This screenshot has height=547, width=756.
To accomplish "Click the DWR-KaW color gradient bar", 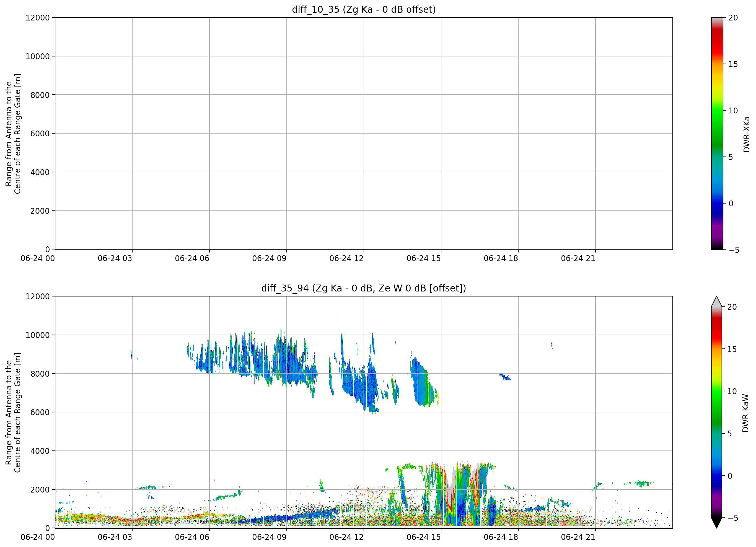I will point(716,412).
